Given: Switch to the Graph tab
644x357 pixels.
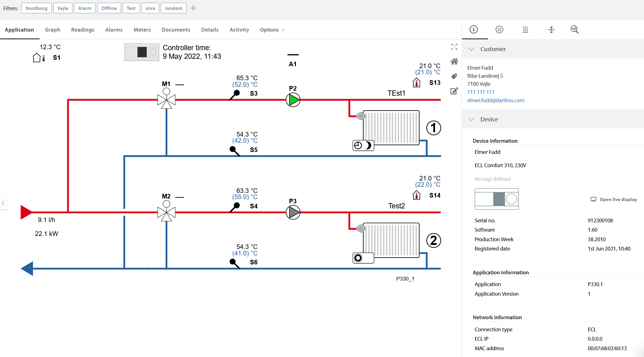Looking at the screenshot, I should point(53,30).
